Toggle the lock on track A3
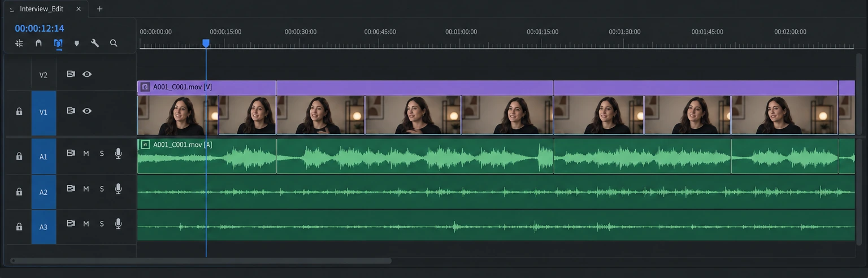Screen dimensions: 868x278 click(x=19, y=227)
